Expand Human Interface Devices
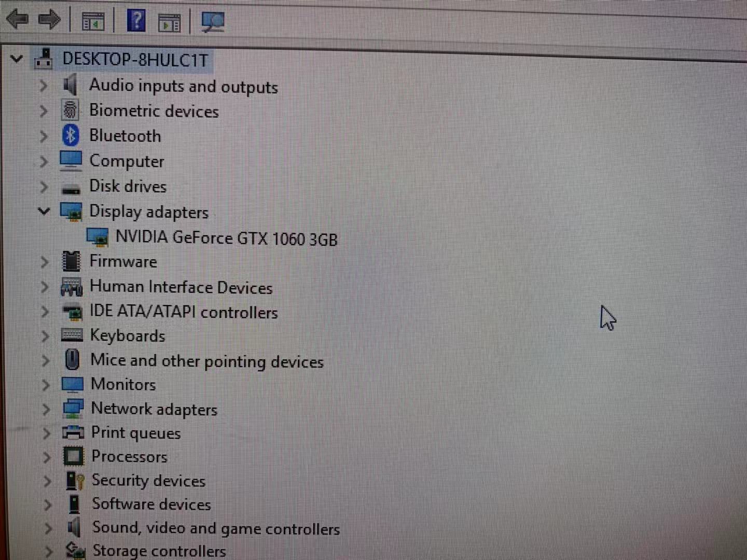Image resolution: width=747 pixels, height=560 pixels. tap(45, 287)
